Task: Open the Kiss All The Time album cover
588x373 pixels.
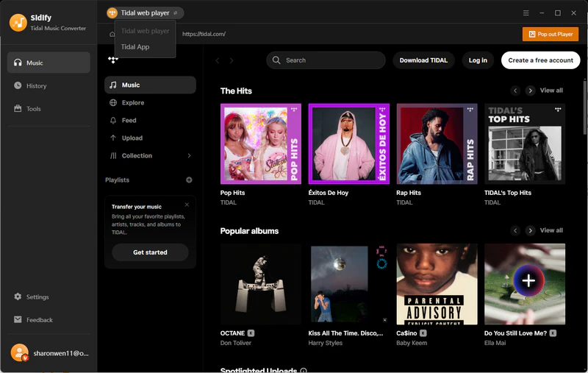Action: (x=348, y=284)
